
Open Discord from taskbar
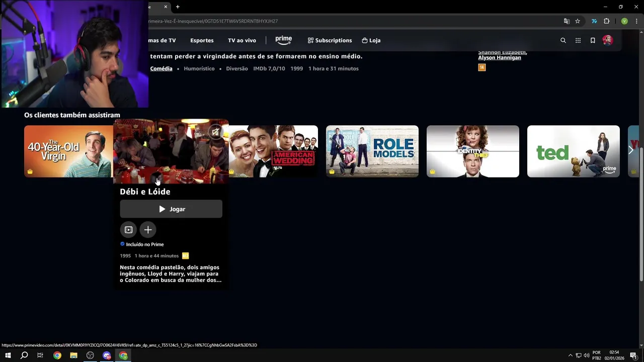coord(107,355)
